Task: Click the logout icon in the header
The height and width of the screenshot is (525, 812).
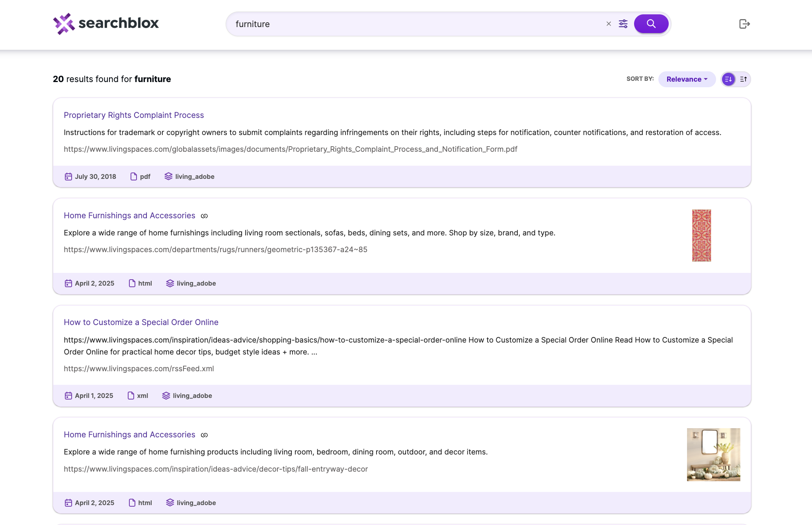Action: [744, 24]
